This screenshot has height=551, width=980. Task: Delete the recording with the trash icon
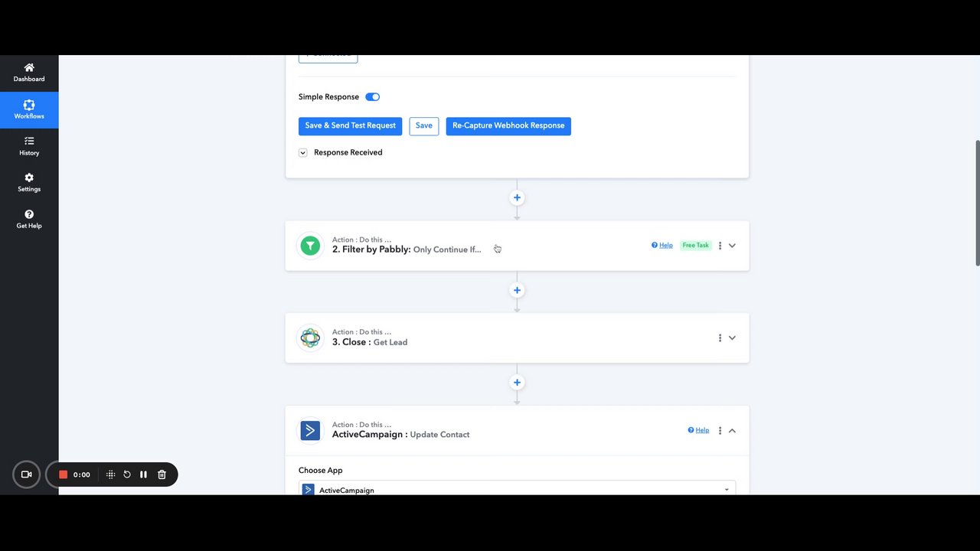(162, 474)
